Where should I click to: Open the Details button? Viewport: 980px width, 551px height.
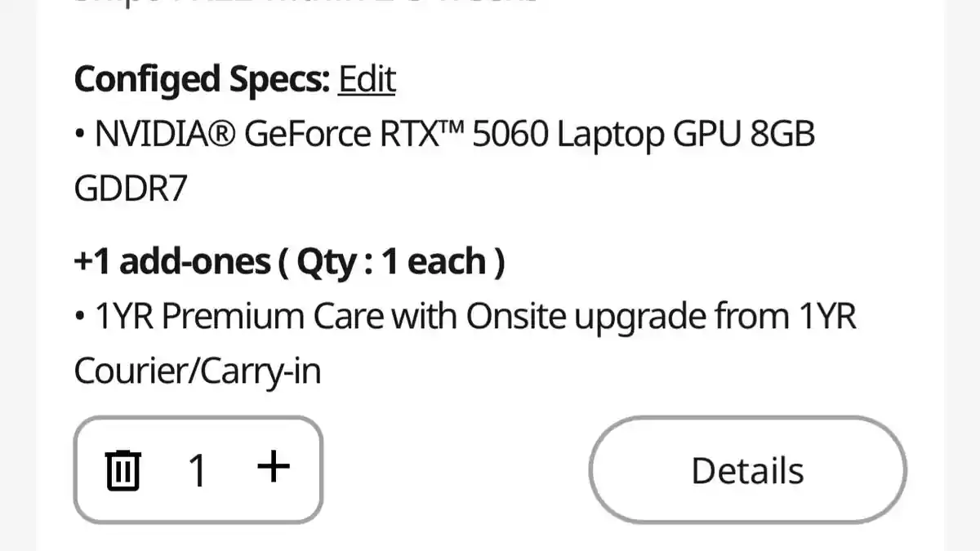(x=747, y=470)
